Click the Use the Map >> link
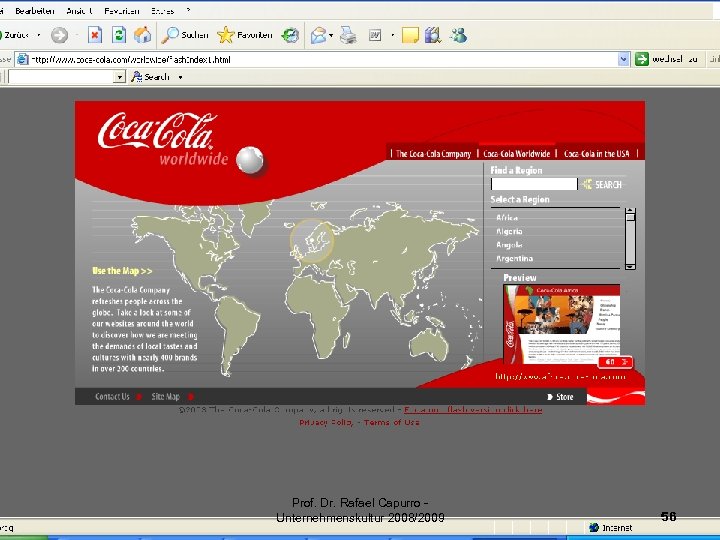The image size is (720, 540). [x=122, y=271]
